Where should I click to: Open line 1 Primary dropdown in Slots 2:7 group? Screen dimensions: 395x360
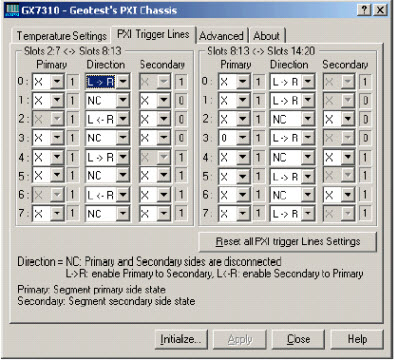tap(48, 100)
